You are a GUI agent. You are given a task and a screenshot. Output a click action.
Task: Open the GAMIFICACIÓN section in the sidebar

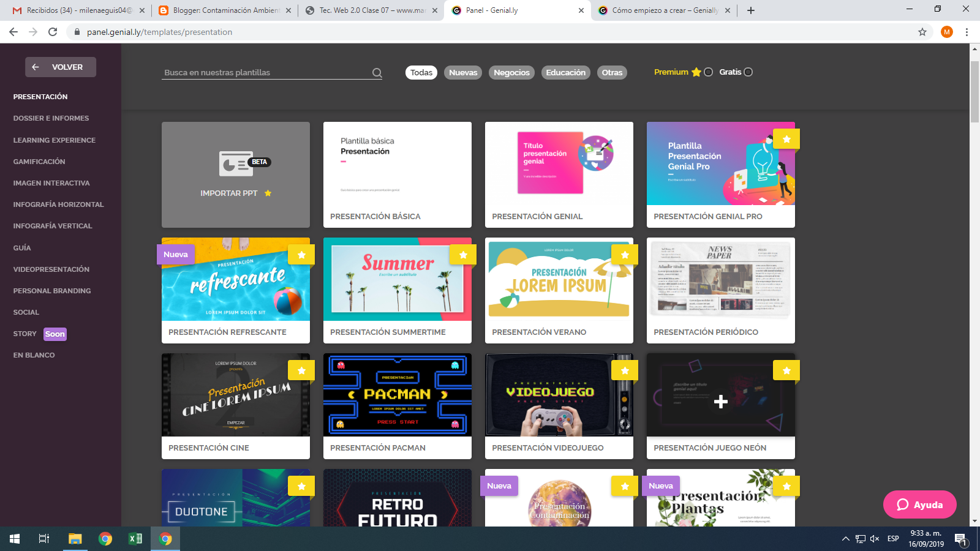[x=39, y=161]
